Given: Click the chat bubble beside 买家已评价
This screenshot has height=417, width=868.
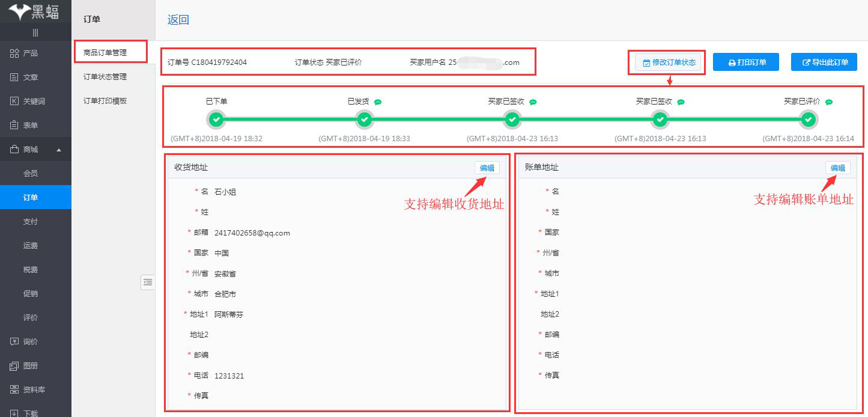Looking at the screenshot, I should pyautogui.click(x=830, y=102).
